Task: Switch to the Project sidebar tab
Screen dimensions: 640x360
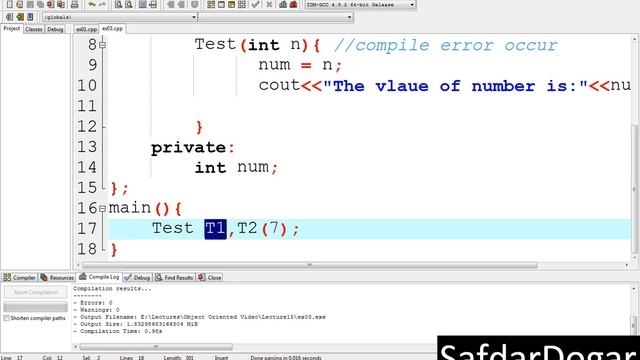Action: coord(11,29)
